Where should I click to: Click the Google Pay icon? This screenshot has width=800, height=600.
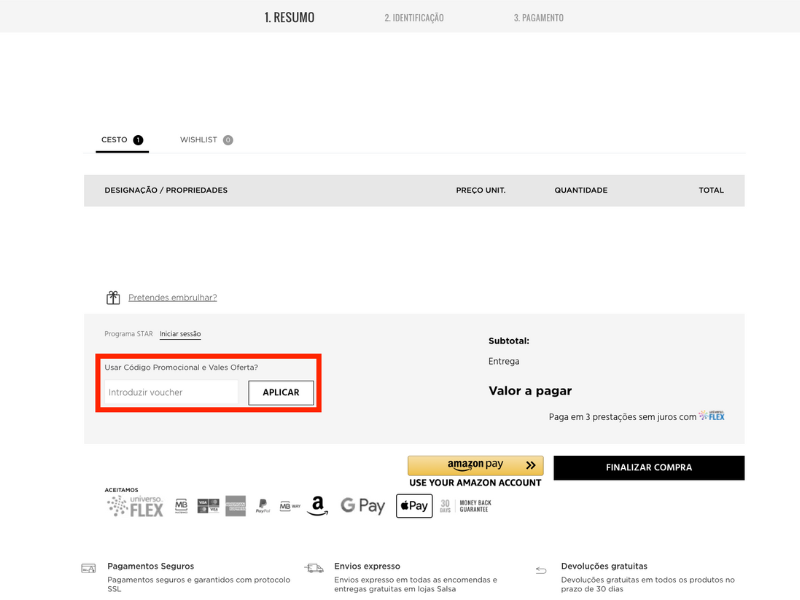click(x=363, y=506)
